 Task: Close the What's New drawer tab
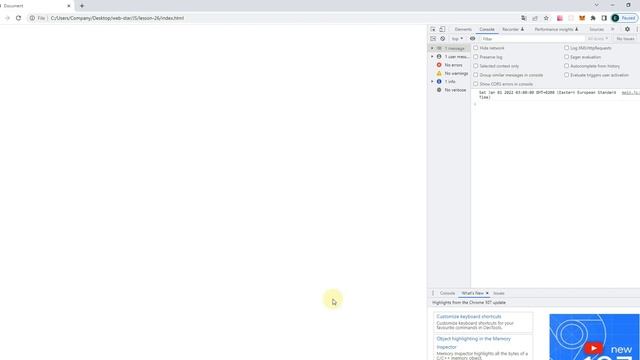tap(487, 293)
